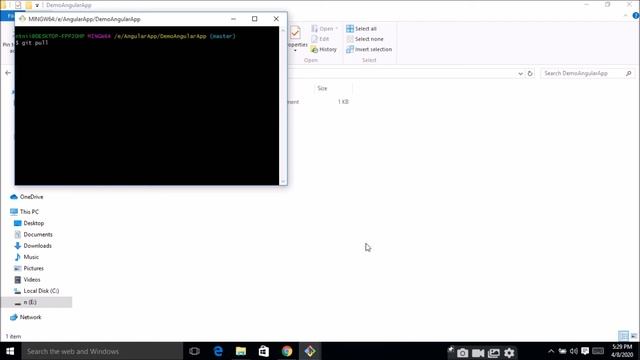Maximize the Git Bash window
640x360 pixels.
pyautogui.click(x=255, y=19)
